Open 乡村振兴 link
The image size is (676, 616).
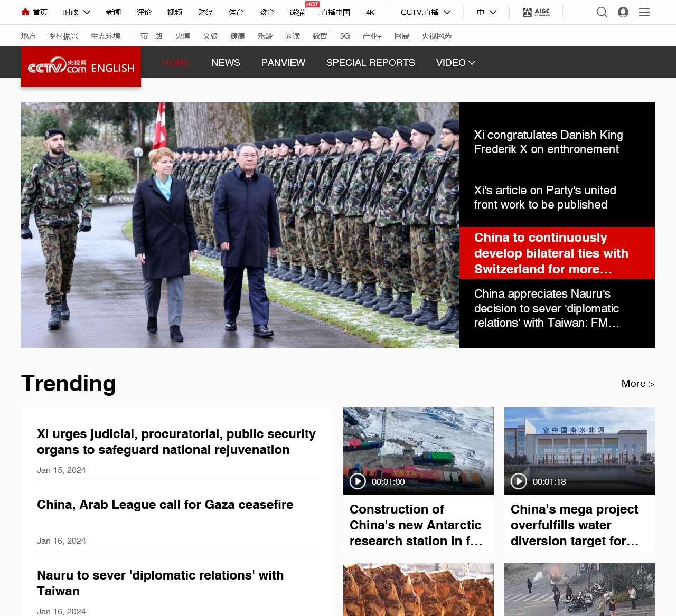[x=63, y=36]
